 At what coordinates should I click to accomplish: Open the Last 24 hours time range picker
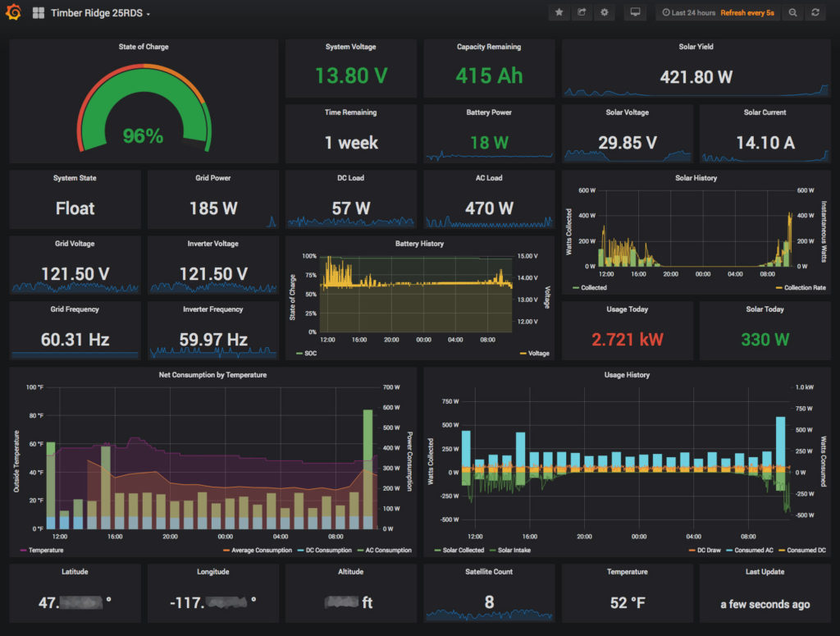[x=692, y=12]
